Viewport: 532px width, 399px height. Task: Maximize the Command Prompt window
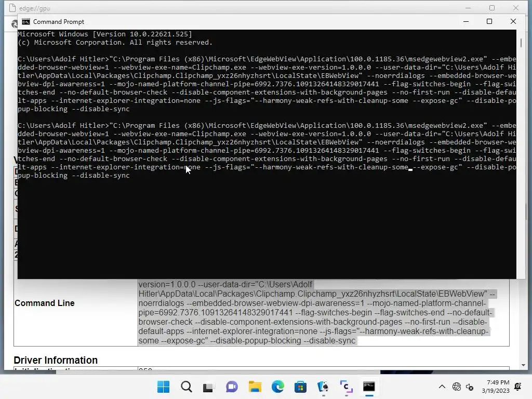tap(489, 21)
